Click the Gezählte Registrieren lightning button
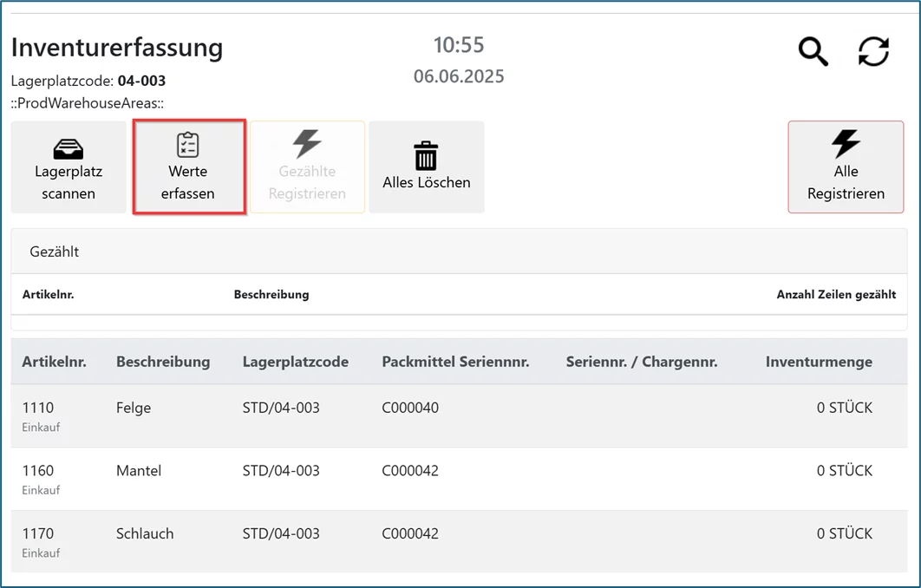The image size is (921, 588). [x=307, y=167]
